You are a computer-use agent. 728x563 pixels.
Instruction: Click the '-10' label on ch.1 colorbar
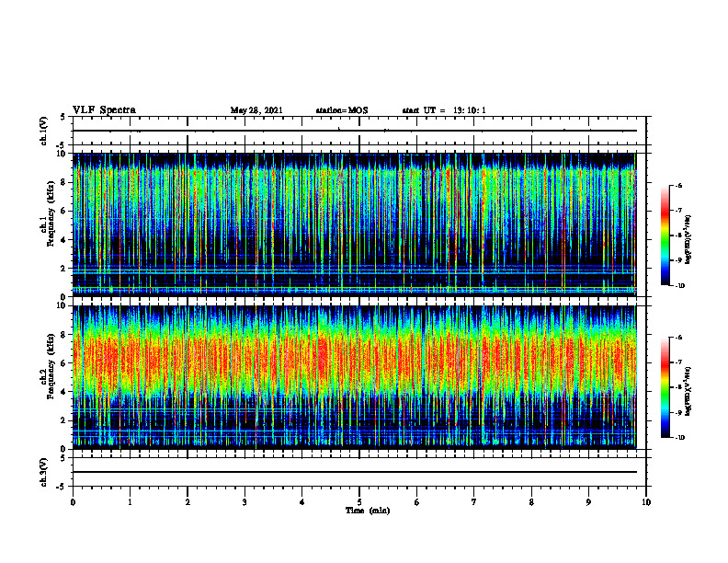[x=679, y=286]
